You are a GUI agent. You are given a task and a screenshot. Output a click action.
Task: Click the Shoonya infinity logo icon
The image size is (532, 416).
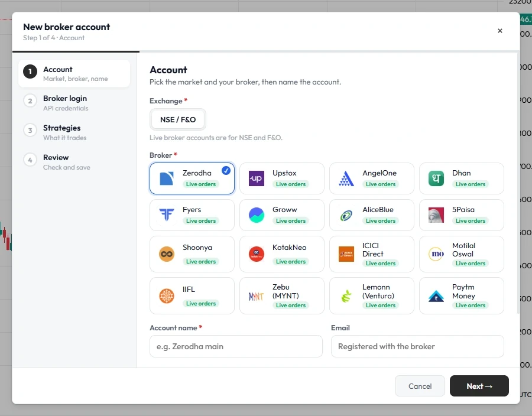point(167,254)
